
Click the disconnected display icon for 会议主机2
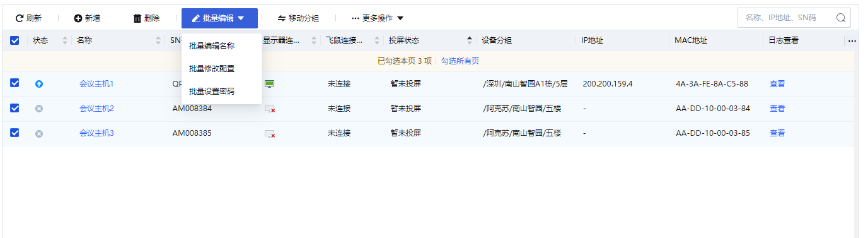(x=269, y=109)
